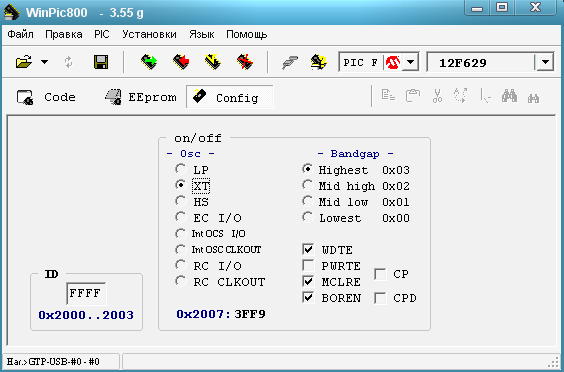Click the 0x2000..2003 ID address label

(x=86, y=315)
